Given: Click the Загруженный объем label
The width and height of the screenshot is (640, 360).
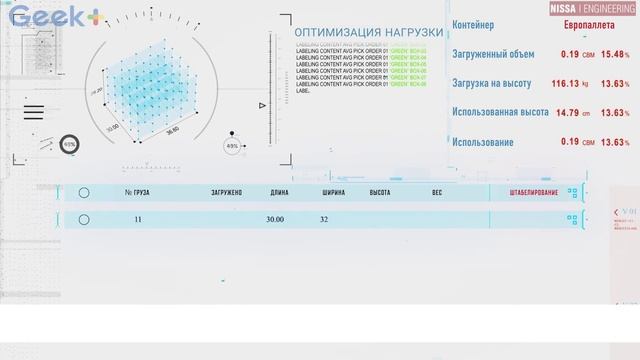Looking at the screenshot, I should pos(493,54).
